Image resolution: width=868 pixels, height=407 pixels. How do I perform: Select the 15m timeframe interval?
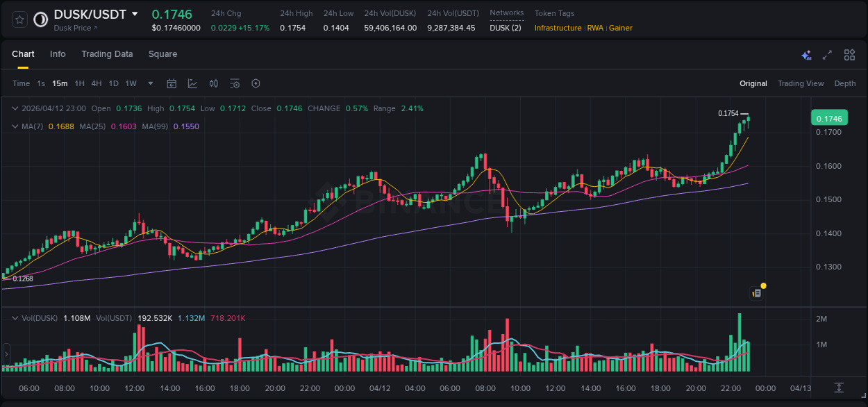(x=60, y=83)
